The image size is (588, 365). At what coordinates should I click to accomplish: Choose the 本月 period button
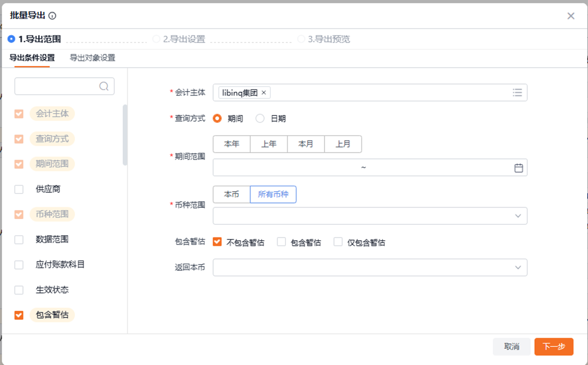(305, 144)
